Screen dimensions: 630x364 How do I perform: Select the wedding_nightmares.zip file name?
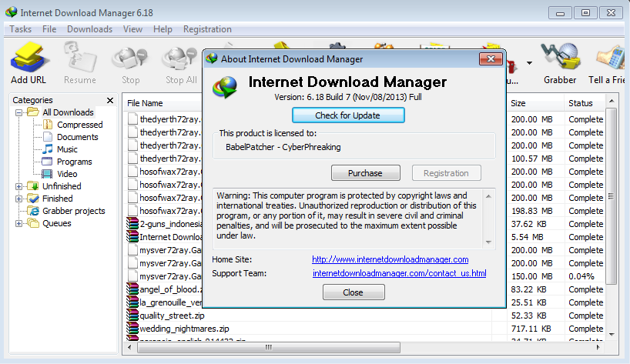(x=184, y=329)
